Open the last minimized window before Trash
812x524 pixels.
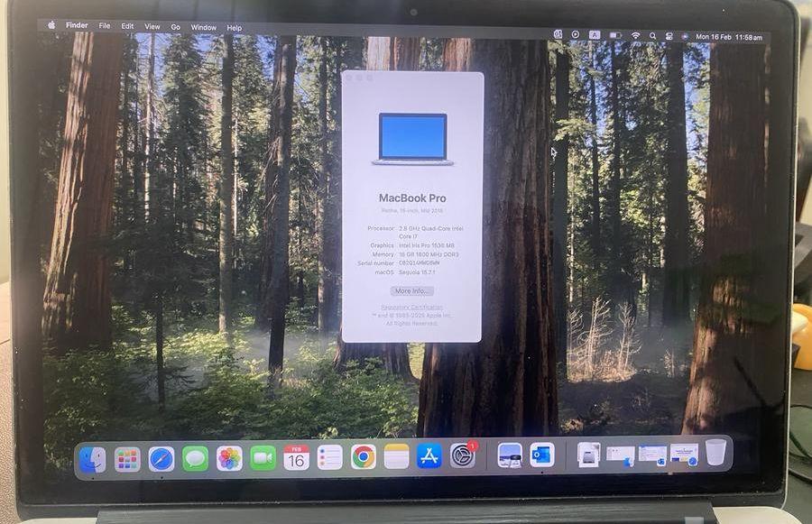pyautogui.click(x=684, y=453)
